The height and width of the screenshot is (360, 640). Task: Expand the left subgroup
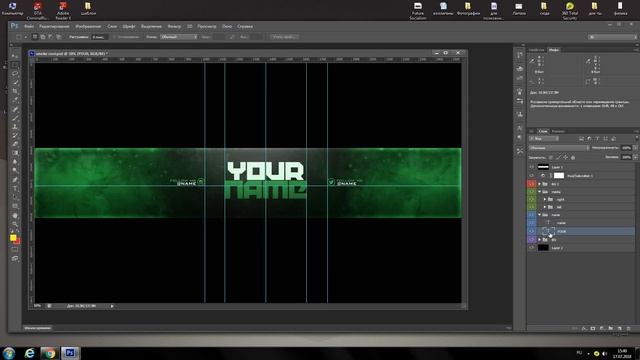(545, 207)
